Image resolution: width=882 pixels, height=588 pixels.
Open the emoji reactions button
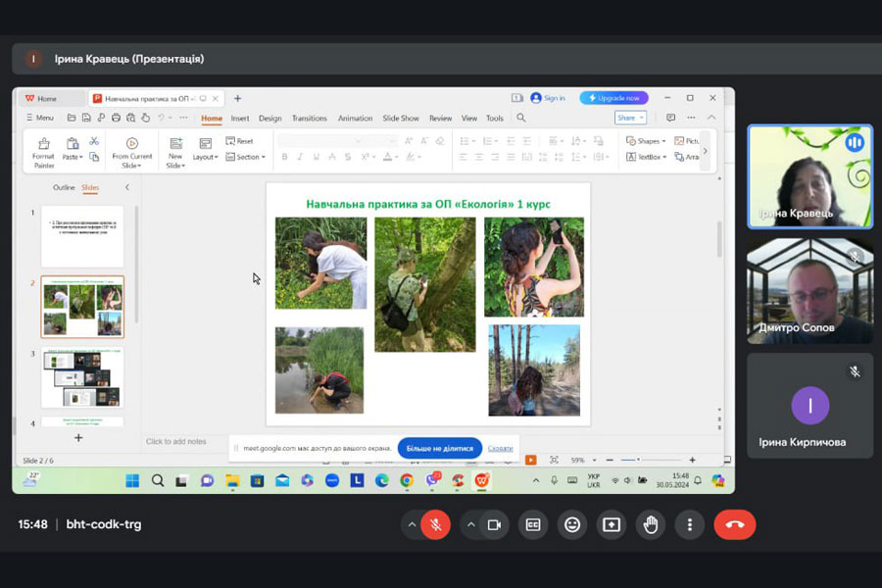point(572,524)
